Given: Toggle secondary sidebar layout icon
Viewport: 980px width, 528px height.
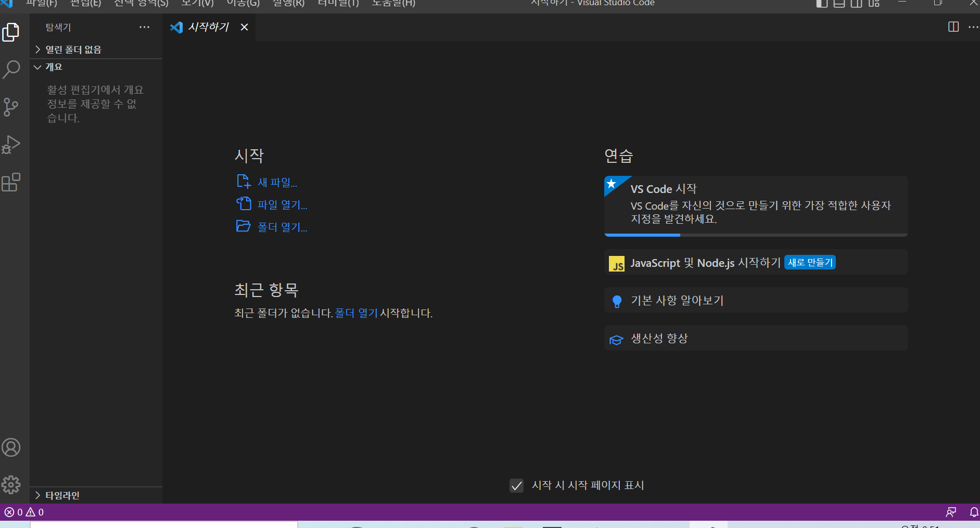Looking at the screenshot, I should tap(856, 3).
